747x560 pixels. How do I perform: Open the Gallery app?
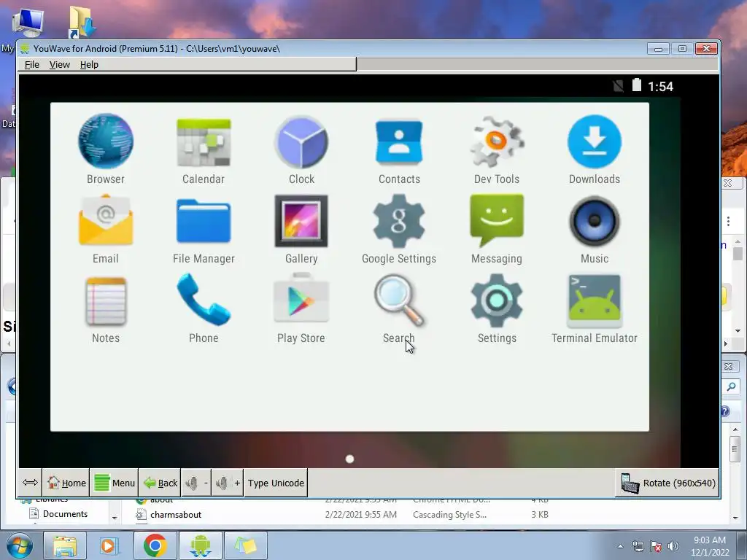(301, 228)
